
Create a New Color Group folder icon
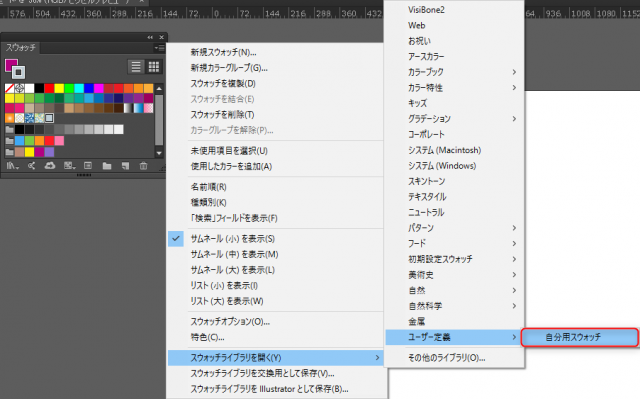tap(107, 166)
